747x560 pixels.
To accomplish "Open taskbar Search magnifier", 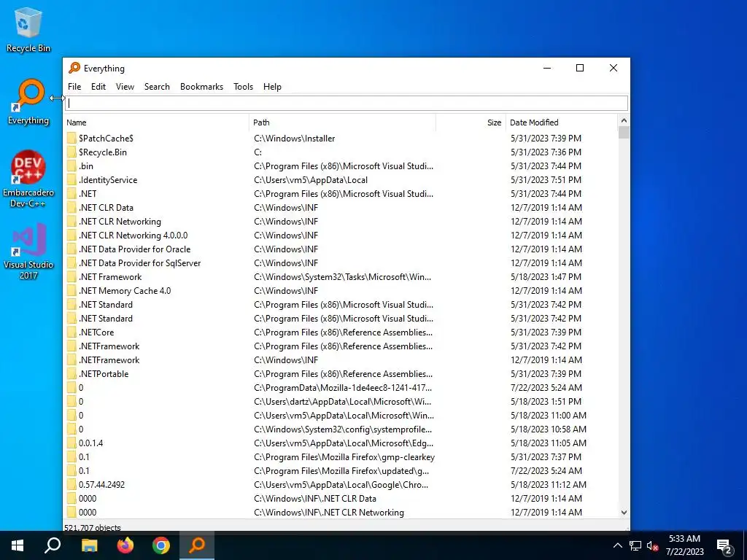I will pos(53,545).
